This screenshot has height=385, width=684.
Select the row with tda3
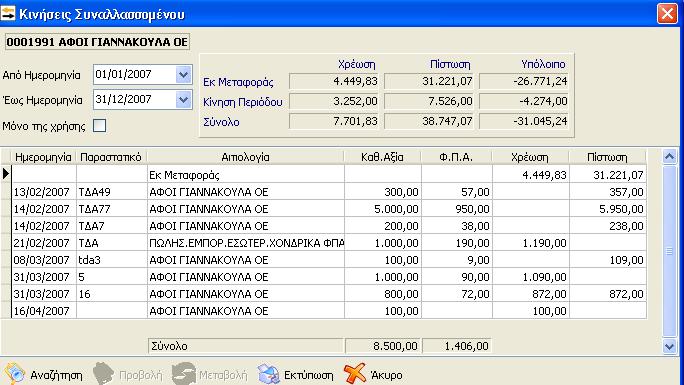(329, 260)
